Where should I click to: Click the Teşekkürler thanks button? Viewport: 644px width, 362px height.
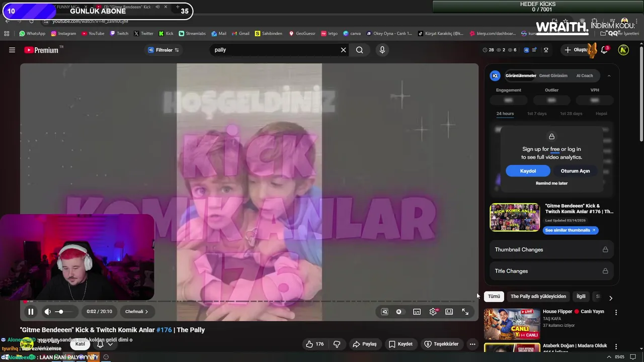[441, 344]
